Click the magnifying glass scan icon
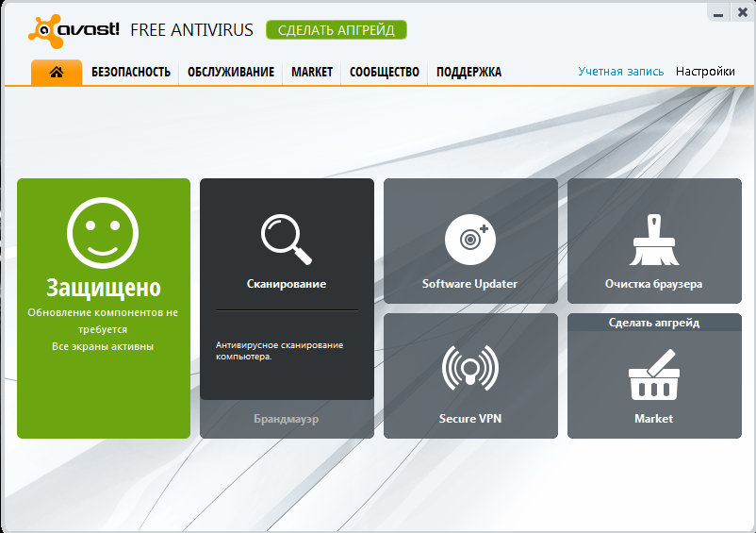The height and width of the screenshot is (533, 756). pyautogui.click(x=287, y=240)
